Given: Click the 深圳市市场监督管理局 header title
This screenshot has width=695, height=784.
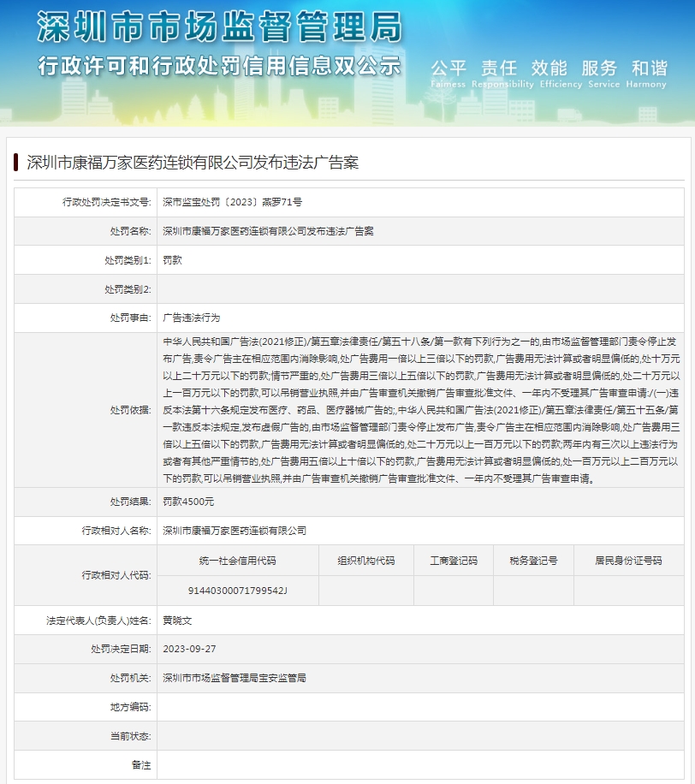Looking at the screenshot, I should point(219,26).
